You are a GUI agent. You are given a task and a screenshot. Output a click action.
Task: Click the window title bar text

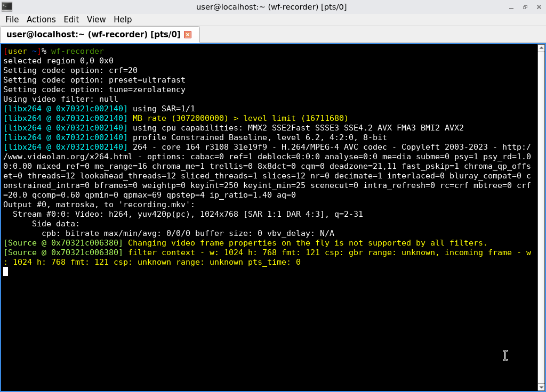click(x=271, y=7)
